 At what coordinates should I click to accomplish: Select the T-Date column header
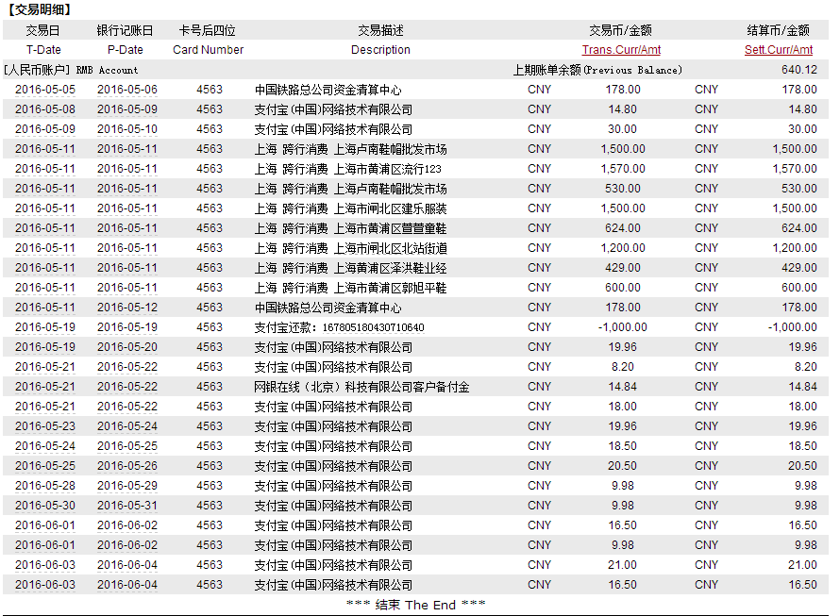click(43, 50)
